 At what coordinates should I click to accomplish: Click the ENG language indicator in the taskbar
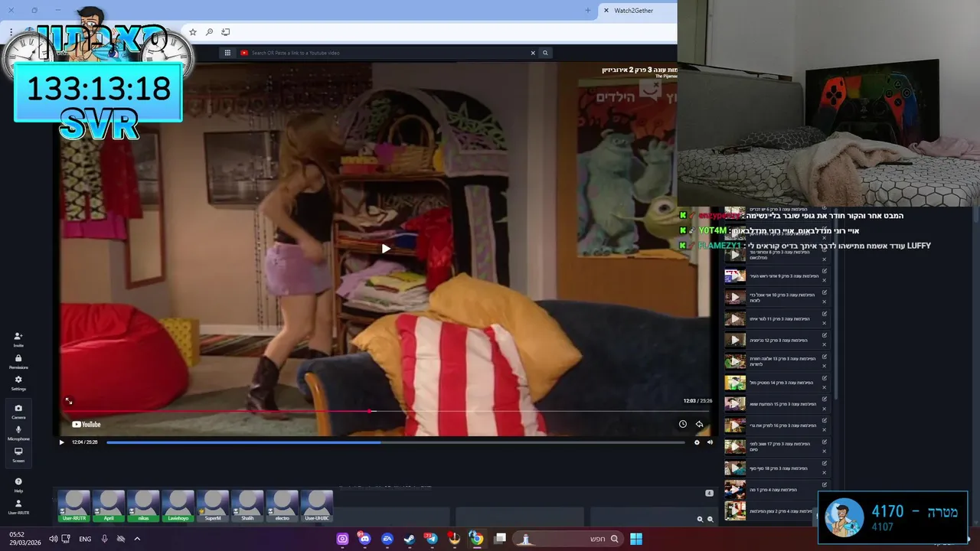click(x=85, y=539)
